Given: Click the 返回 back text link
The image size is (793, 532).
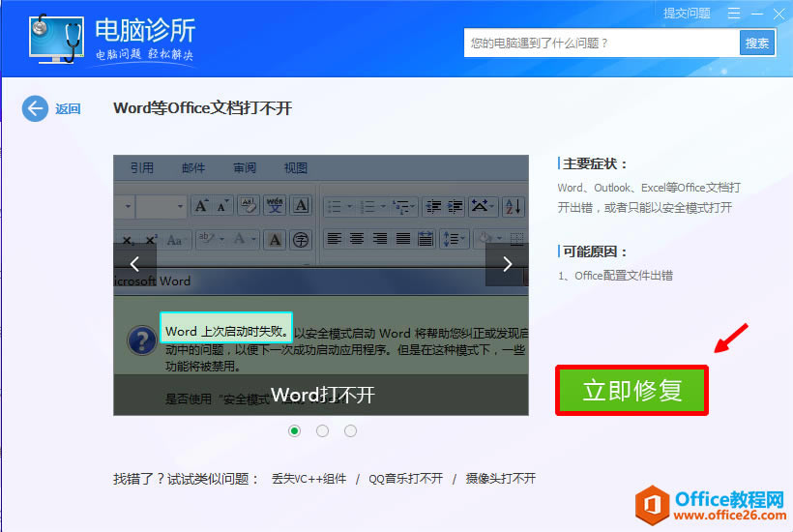Looking at the screenshot, I should coord(68,109).
